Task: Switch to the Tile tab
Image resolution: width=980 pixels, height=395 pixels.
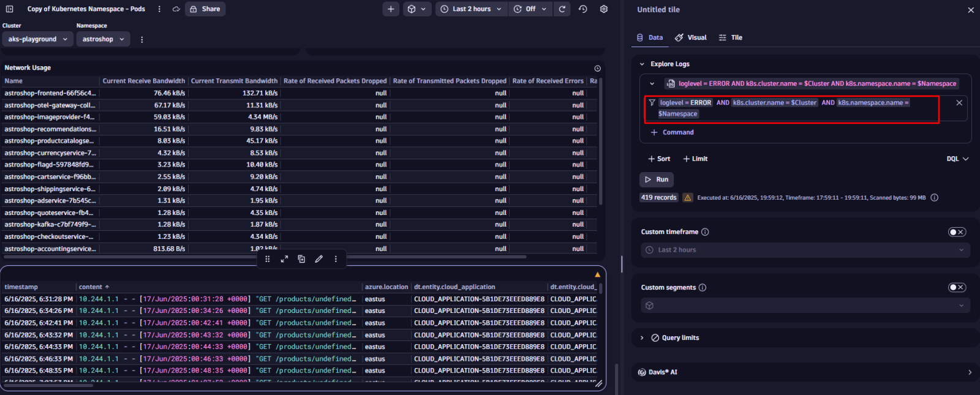Action: pos(731,37)
